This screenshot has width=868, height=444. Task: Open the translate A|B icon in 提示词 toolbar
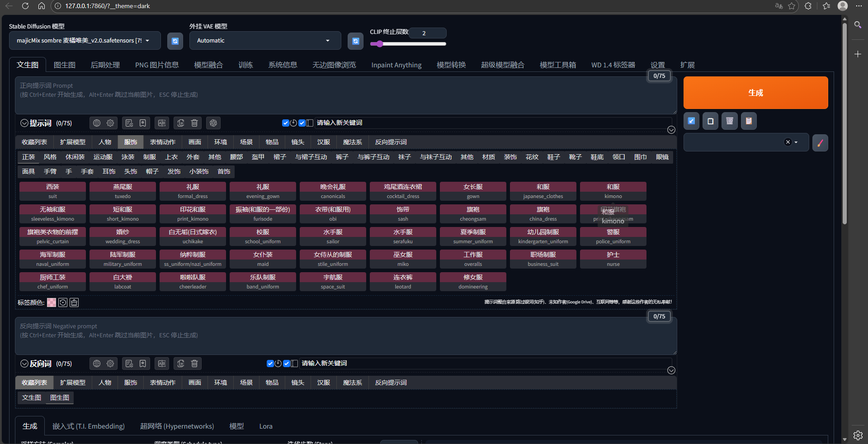pos(162,123)
